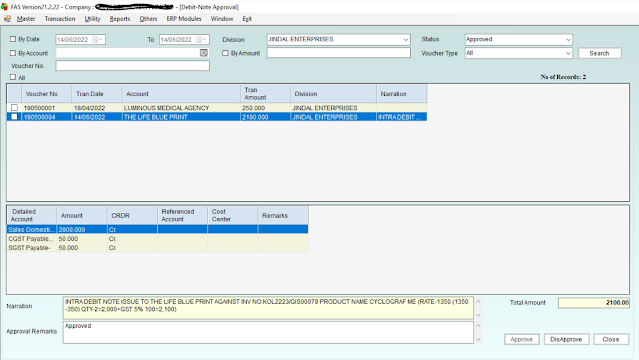Open the Others menu

(148, 19)
